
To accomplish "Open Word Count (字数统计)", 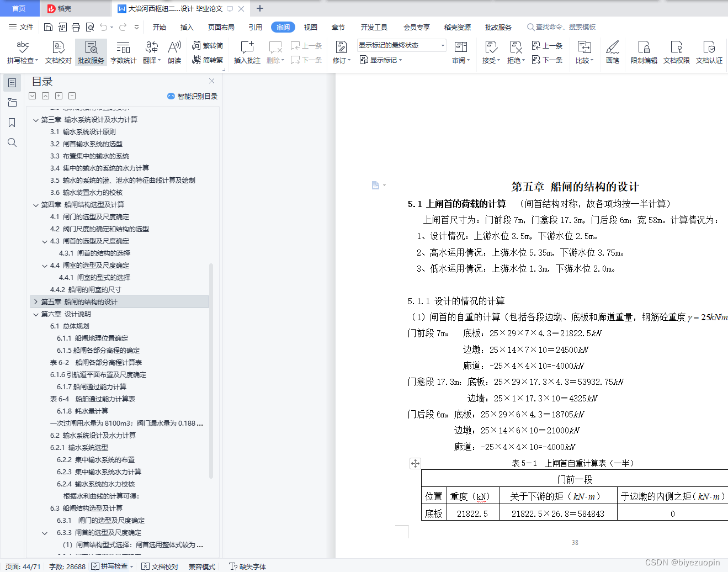I will click(x=124, y=52).
